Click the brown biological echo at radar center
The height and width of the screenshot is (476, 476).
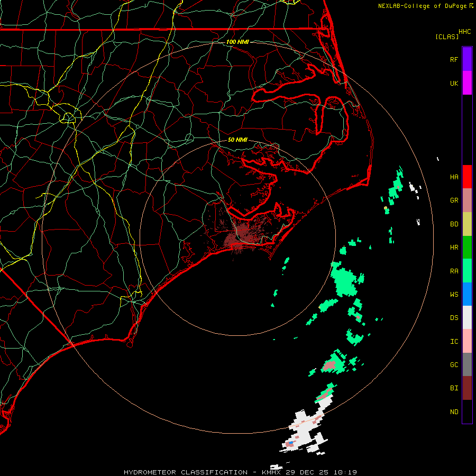[242, 235]
